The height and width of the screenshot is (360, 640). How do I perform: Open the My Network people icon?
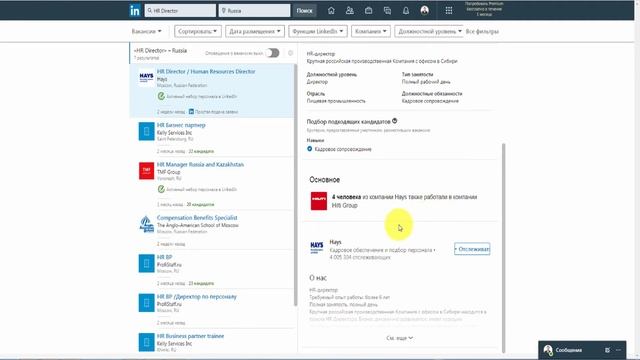(x=350, y=11)
